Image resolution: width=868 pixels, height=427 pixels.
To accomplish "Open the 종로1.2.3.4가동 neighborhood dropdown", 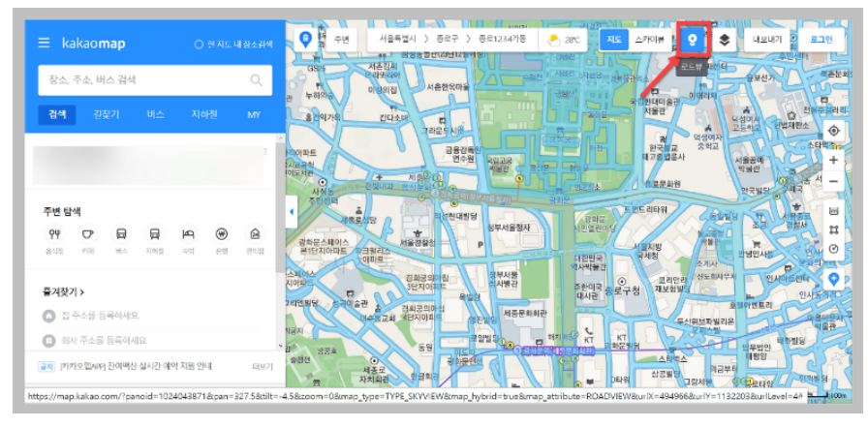I will pos(502,40).
